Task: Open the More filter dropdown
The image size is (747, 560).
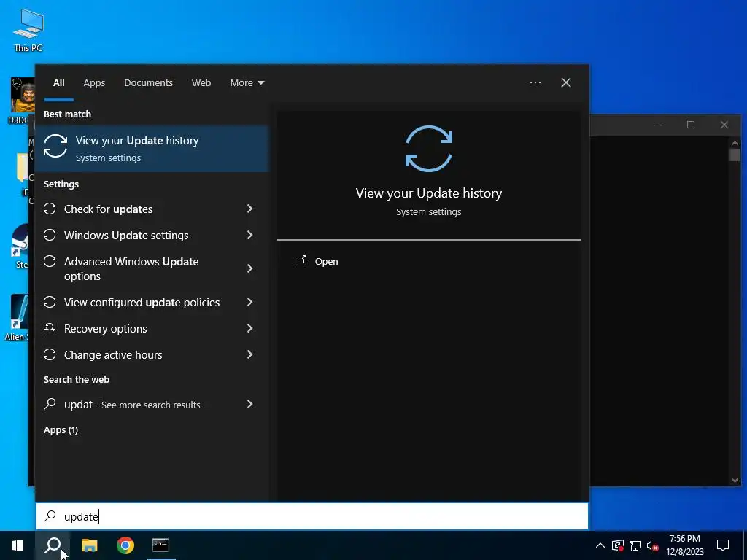Action: pos(247,83)
